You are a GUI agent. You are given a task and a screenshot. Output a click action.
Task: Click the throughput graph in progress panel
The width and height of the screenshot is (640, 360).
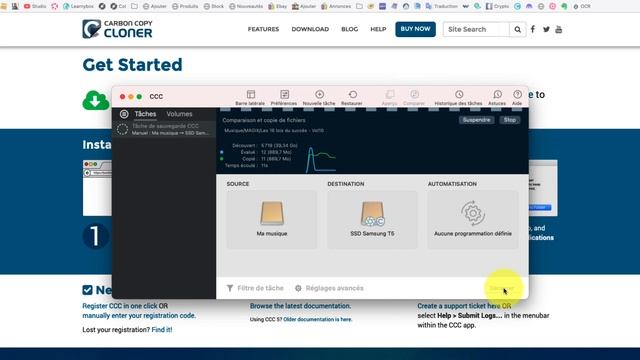pyautogui.click(x=321, y=159)
